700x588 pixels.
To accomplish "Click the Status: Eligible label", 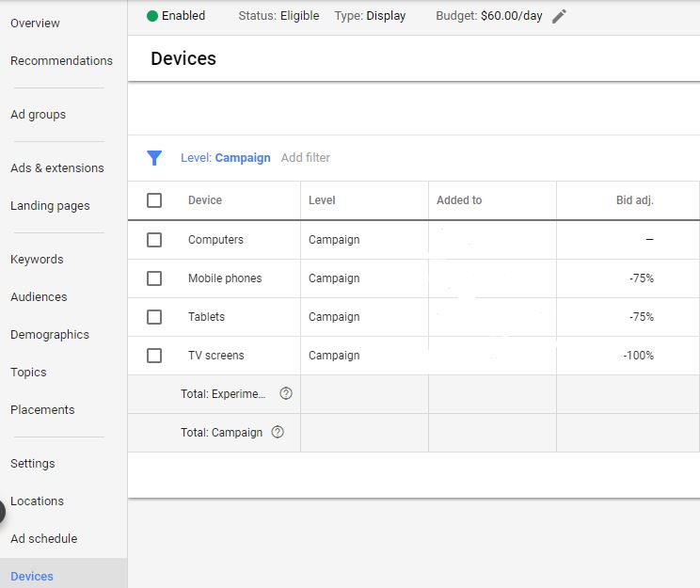I will pos(278,16).
